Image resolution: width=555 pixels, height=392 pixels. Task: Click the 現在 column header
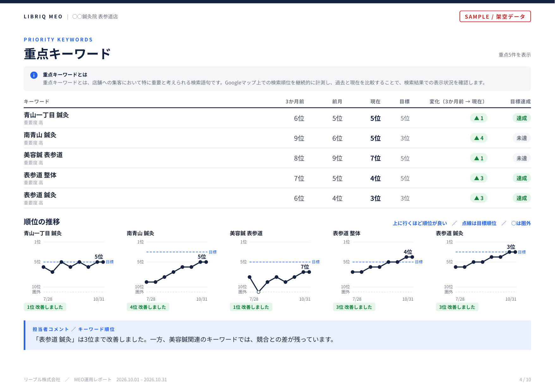375,101
